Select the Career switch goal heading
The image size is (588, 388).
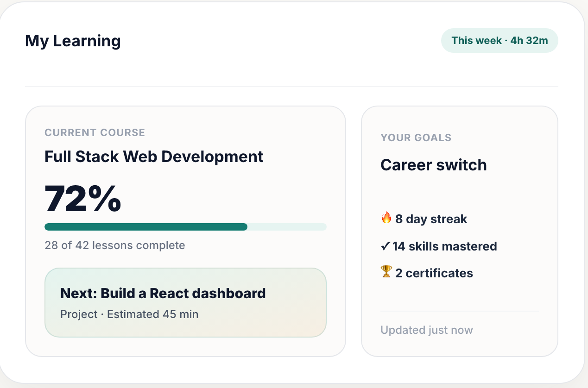coord(434,165)
